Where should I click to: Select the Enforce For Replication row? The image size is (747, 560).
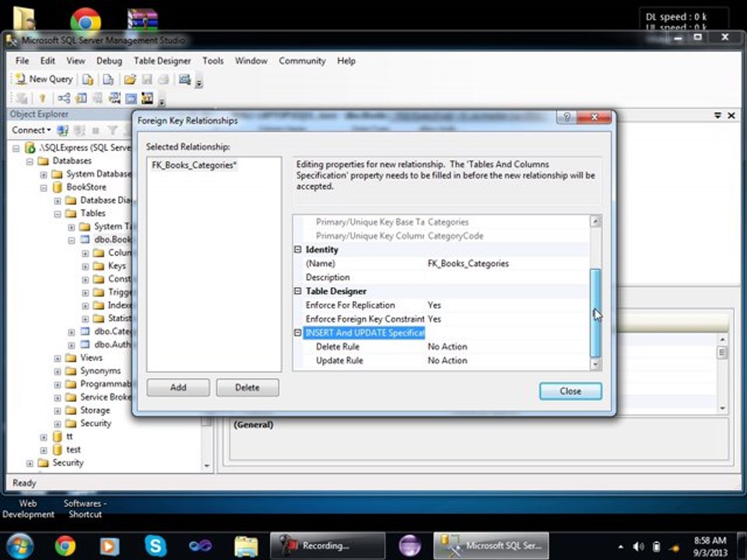coord(442,305)
